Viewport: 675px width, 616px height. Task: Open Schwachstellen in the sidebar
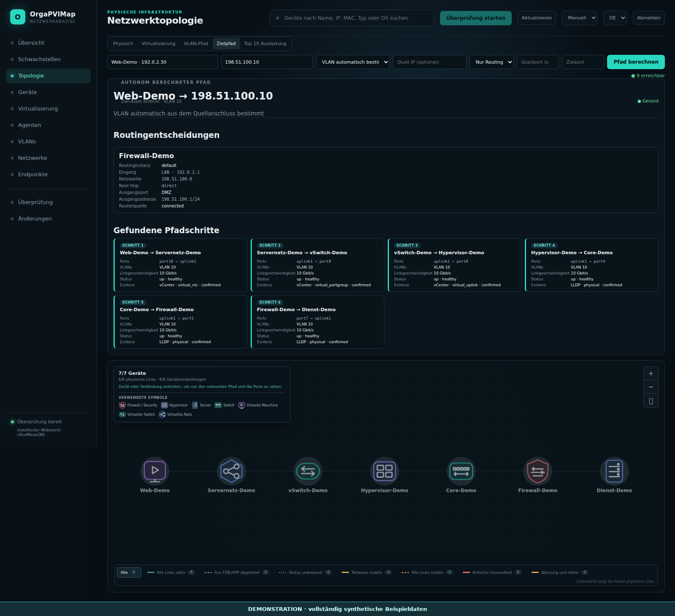pos(48,59)
